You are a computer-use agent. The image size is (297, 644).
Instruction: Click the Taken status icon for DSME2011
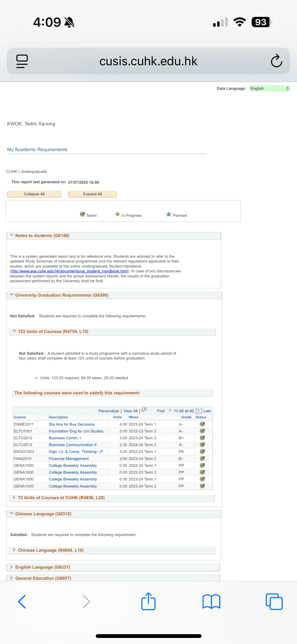[202, 424]
